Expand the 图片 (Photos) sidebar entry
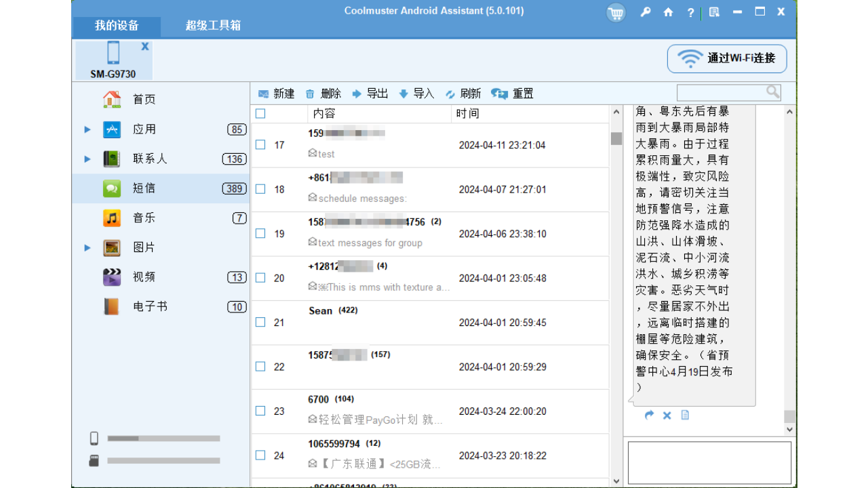The height and width of the screenshot is (488, 868). [x=87, y=247]
